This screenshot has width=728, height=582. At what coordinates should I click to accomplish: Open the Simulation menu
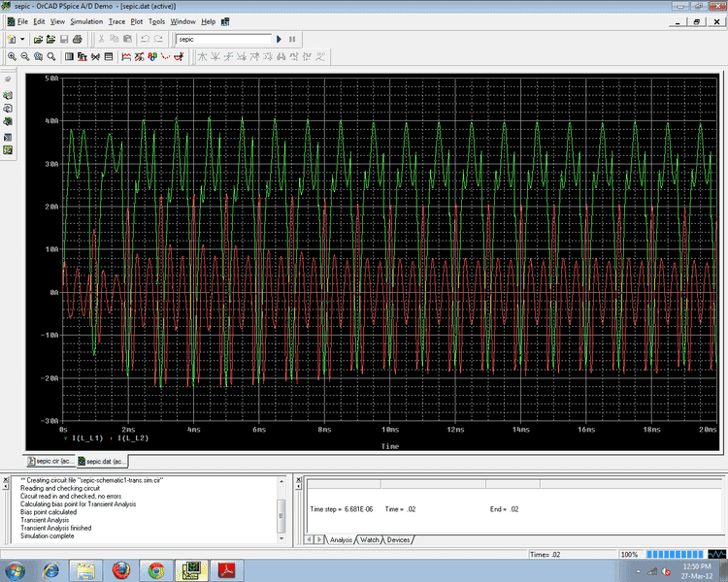[x=86, y=21]
